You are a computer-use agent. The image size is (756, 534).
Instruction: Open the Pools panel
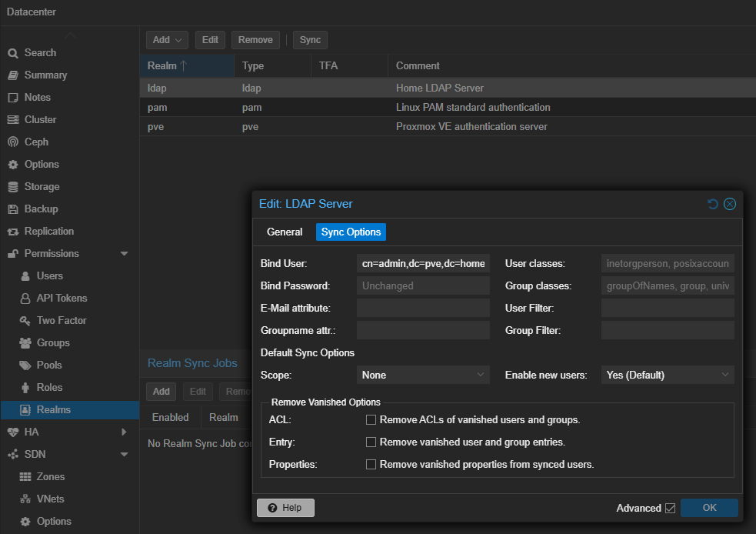[x=48, y=365]
